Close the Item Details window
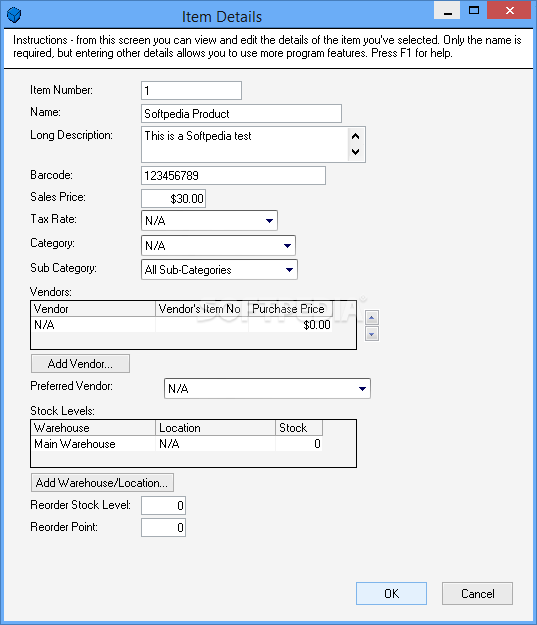Viewport: 537px width, 625px height. 509,10
